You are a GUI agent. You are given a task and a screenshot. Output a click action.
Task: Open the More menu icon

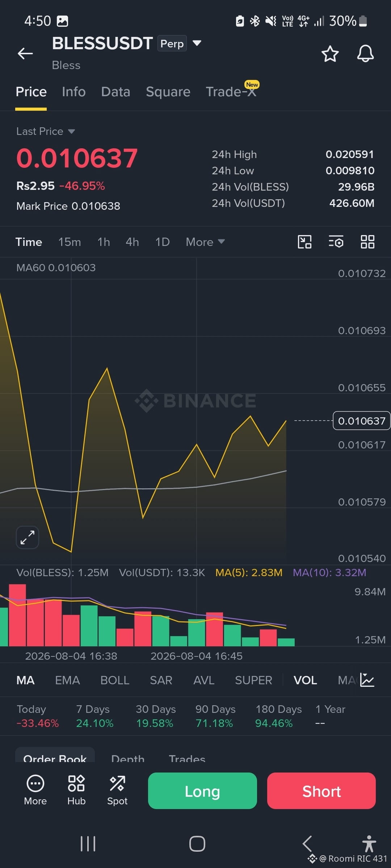point(35,790)
